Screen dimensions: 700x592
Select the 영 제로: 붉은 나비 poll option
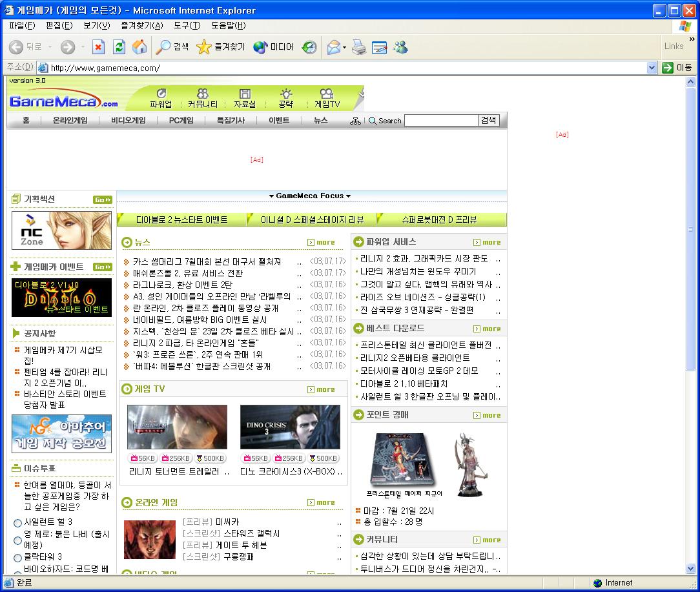click(x=17, y=540)
